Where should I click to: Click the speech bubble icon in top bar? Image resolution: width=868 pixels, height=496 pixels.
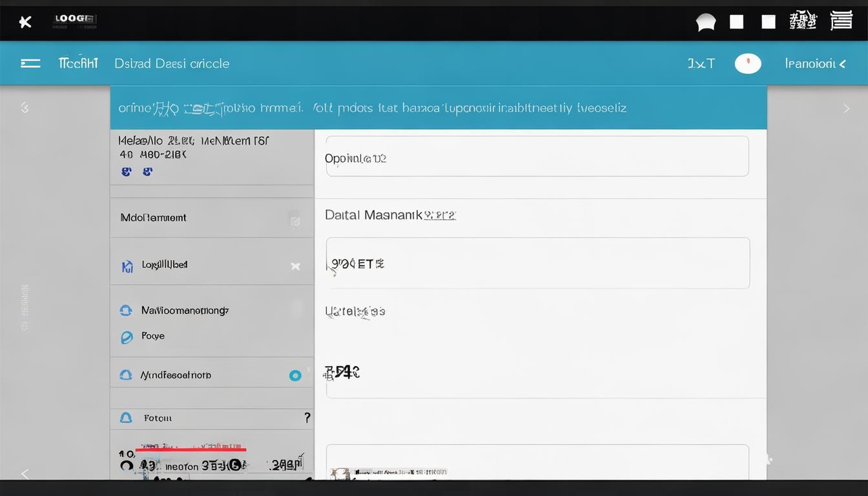click(x=705, y=23)
